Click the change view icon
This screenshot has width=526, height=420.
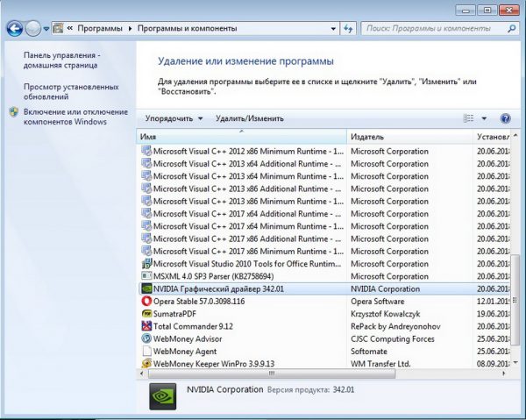pyautogui.click(x=468, y=118)
